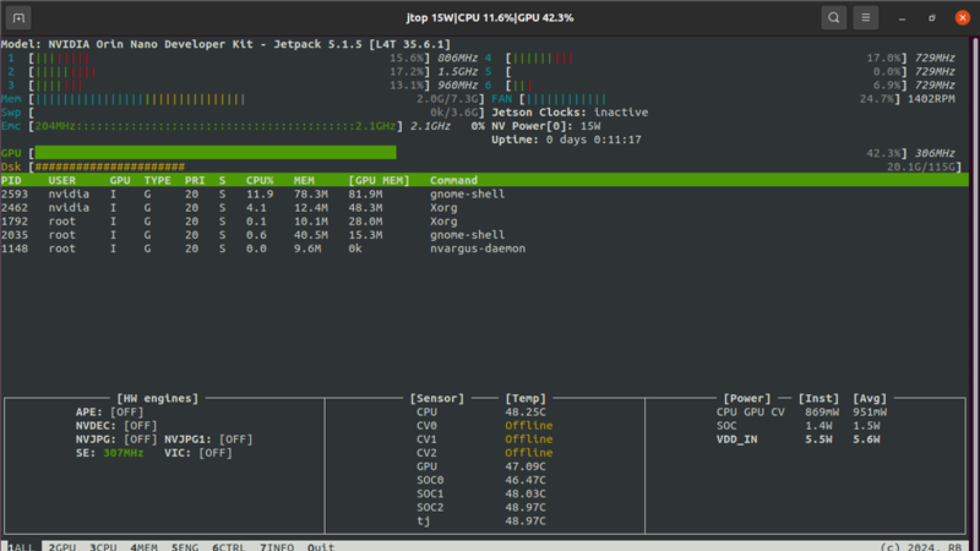Open the terminal search icon
Viewport: 980px width, 551px height.
pos(834,18)
